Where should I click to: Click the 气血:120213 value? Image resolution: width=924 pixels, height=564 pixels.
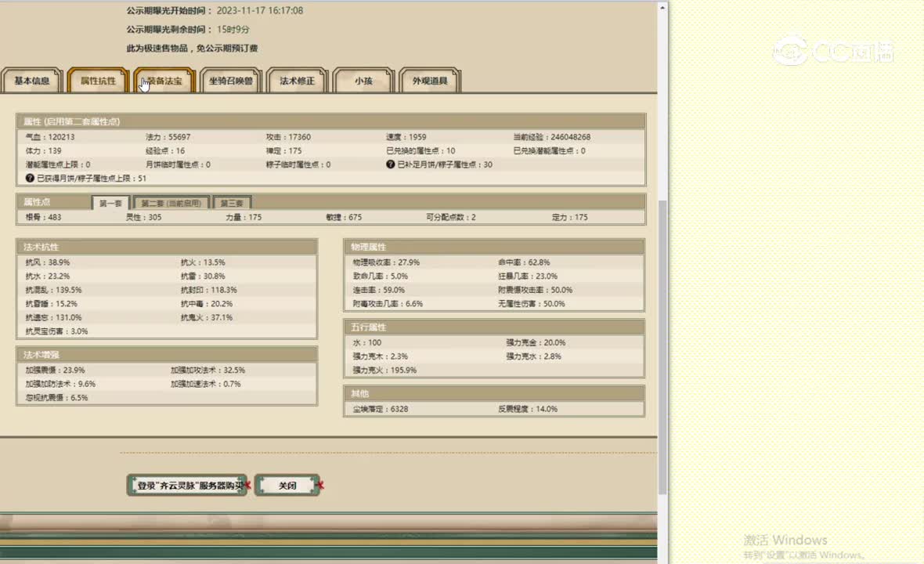[50, 137]
